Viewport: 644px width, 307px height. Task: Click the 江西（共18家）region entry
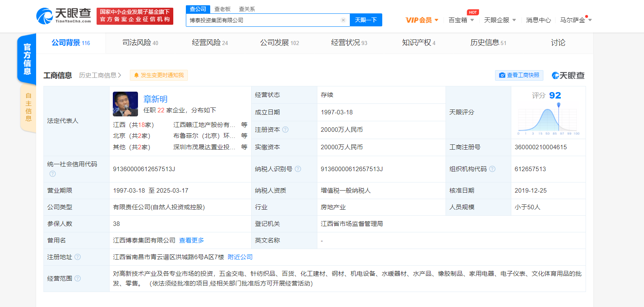tap(134, 125)
